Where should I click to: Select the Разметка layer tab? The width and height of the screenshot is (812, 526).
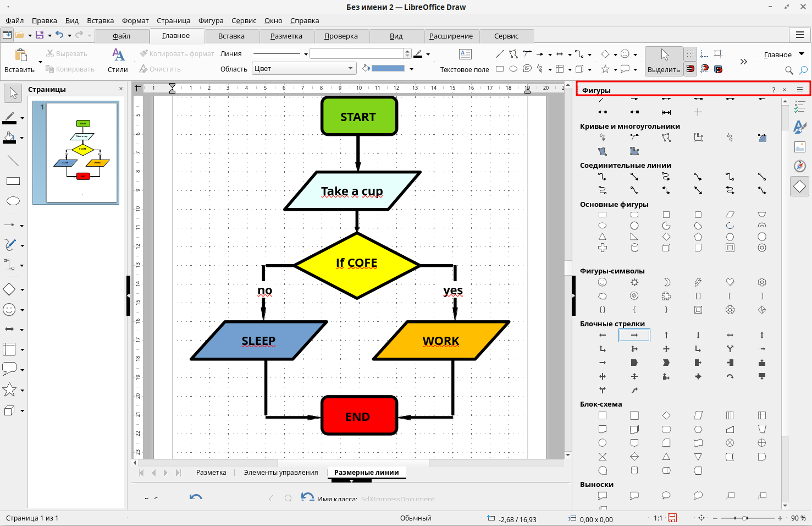[x=211, y=472]
